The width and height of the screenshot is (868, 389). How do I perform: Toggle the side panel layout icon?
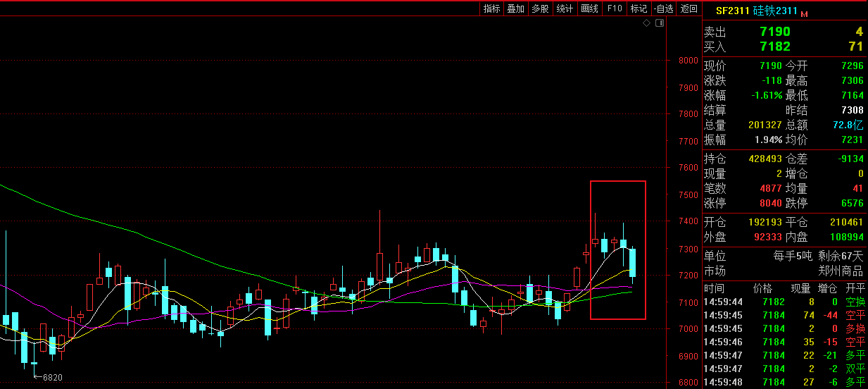660,23
